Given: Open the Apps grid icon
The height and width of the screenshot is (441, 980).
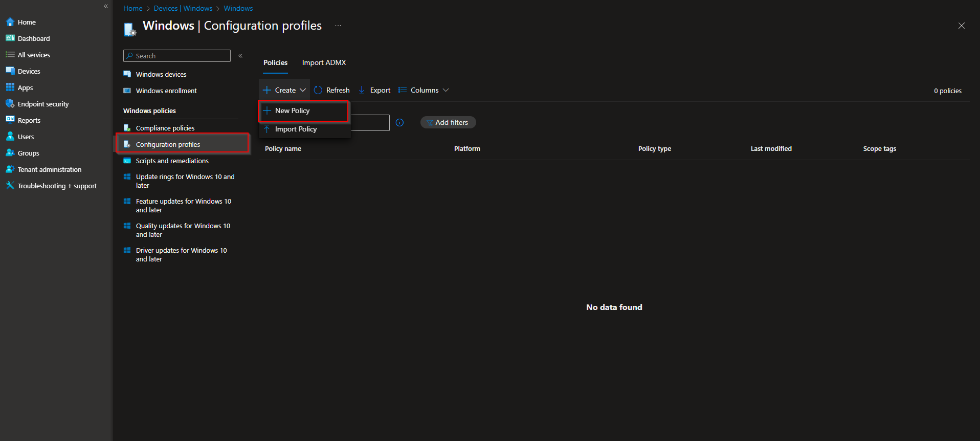Looking at the screenshot, I should point(10,87).
